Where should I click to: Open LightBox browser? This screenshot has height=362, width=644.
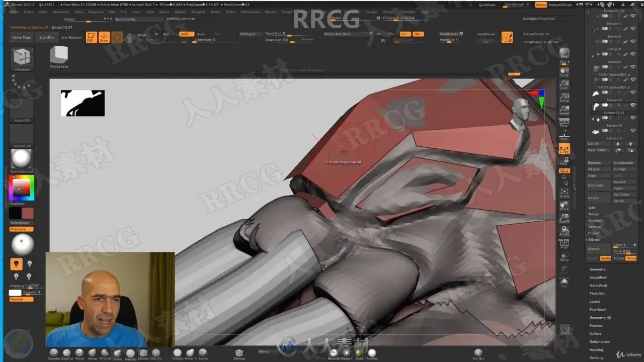[x=47, y=37]
